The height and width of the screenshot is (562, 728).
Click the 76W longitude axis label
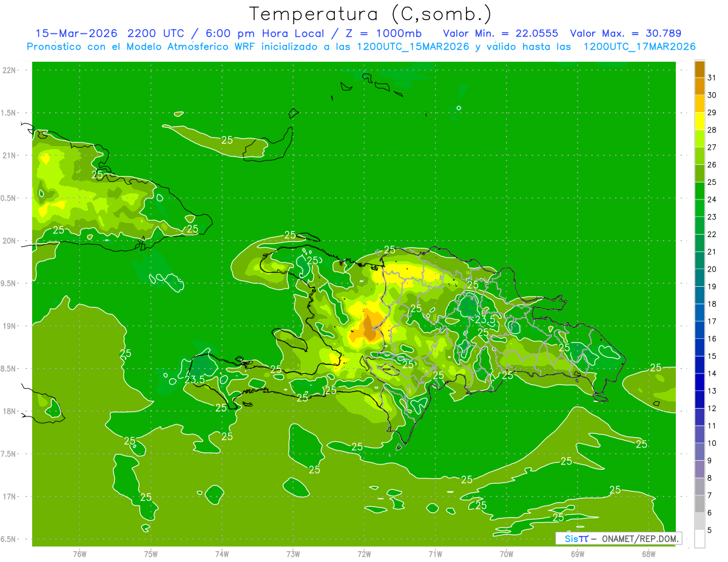coord(79,554)
